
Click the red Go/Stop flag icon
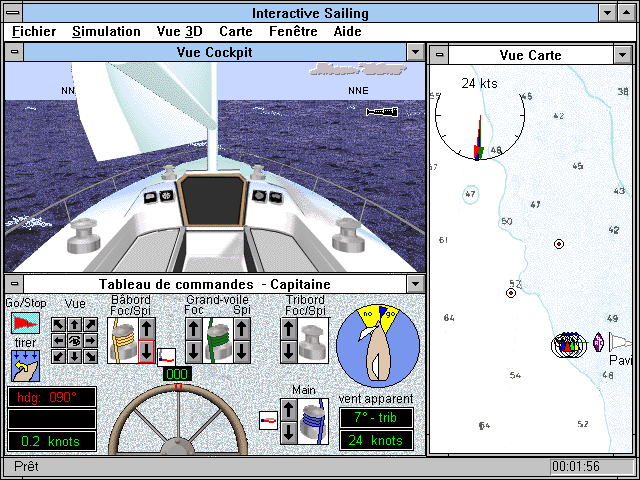(x=25, y=323)
